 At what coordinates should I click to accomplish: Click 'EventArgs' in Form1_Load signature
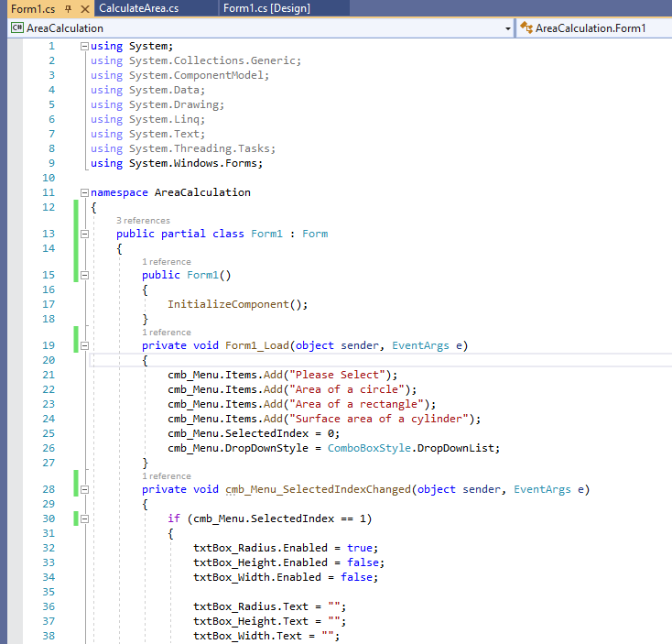pos(420,345)
